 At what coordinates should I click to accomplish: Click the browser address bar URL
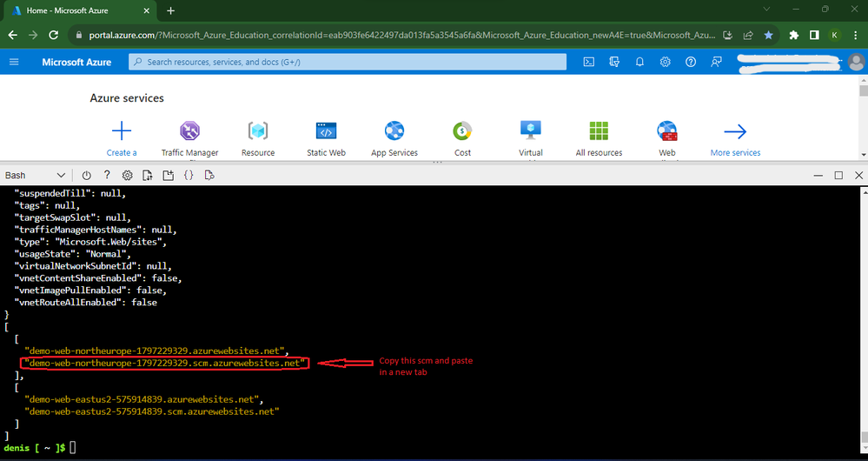click(x=402, y=35)
